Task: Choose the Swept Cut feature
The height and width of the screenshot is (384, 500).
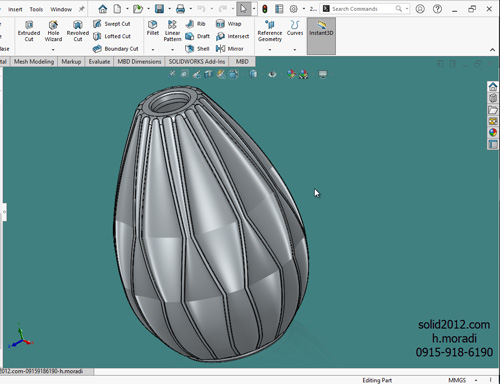Action: (112, 24)
